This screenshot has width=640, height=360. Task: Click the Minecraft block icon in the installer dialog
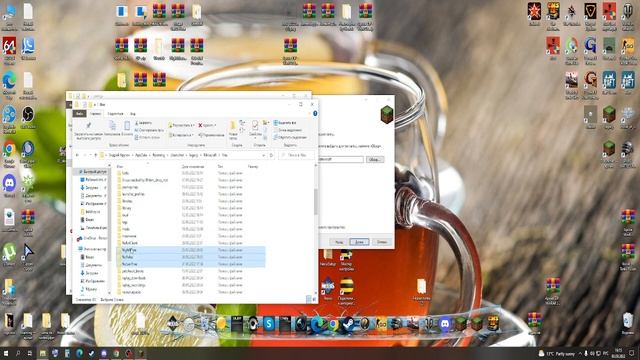tap(387, 114)
